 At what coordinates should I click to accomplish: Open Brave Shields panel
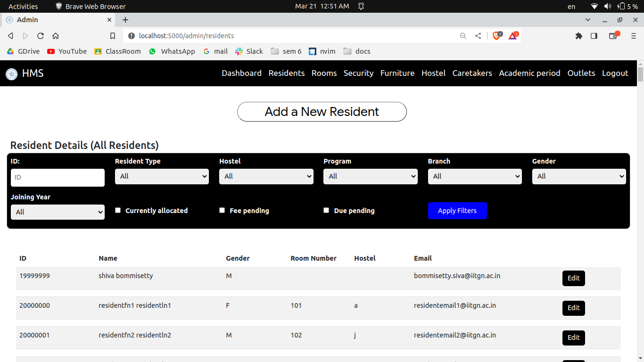pyautogui.click(x=495, y=35)
